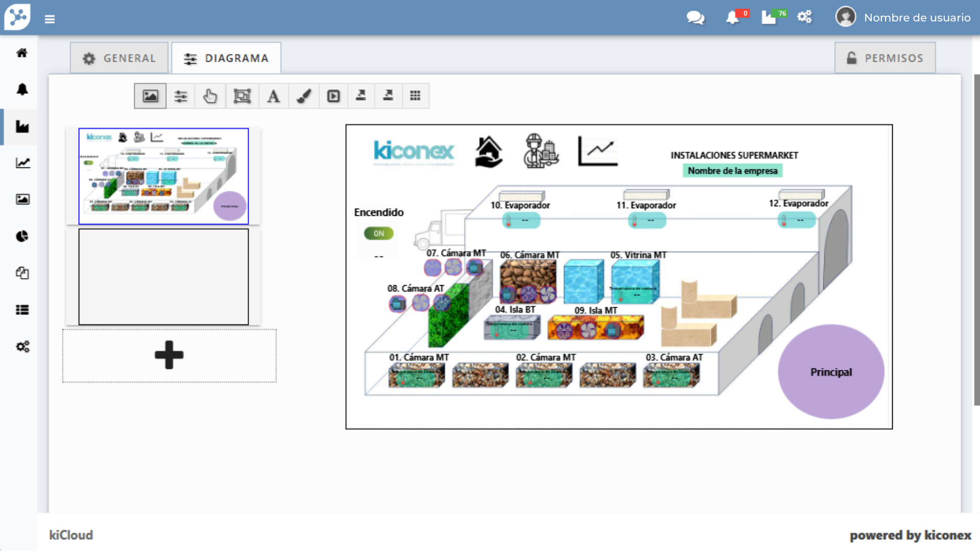The width and height of the screenshot is (980, 551).
Task: Toggle the Encendido ON switch
Action: tap(379, 233)
